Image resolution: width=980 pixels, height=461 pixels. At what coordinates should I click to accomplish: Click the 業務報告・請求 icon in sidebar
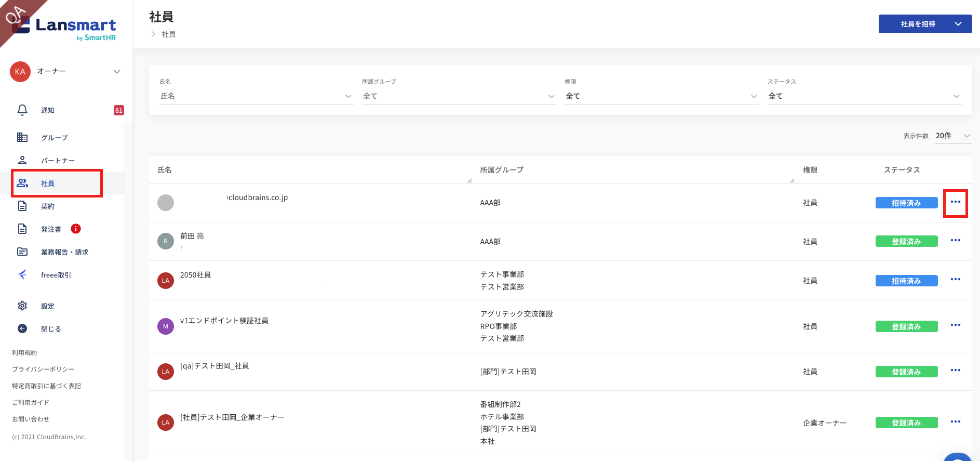(22, 252)
